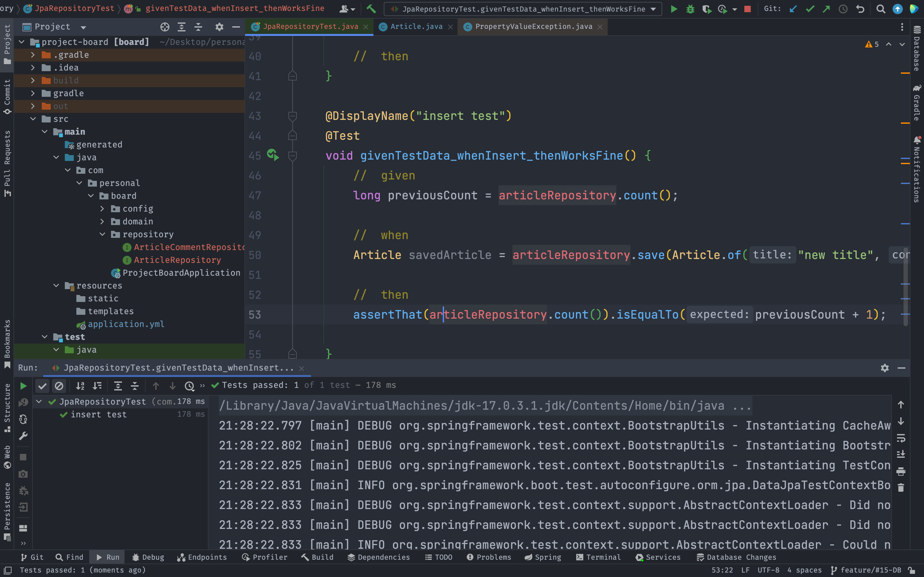Click the Search Everywhere magnifier icon
This screenshot has height=577, width=924.
click(880, 9)
